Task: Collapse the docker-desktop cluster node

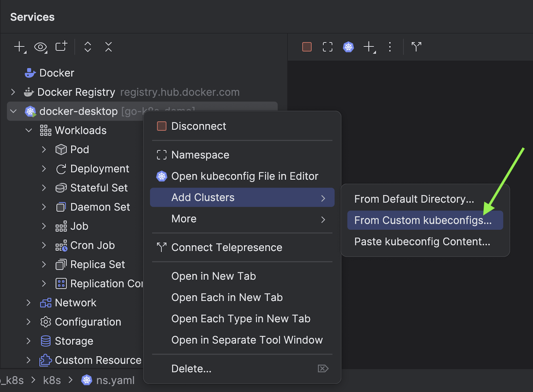Action: (13, 111)
